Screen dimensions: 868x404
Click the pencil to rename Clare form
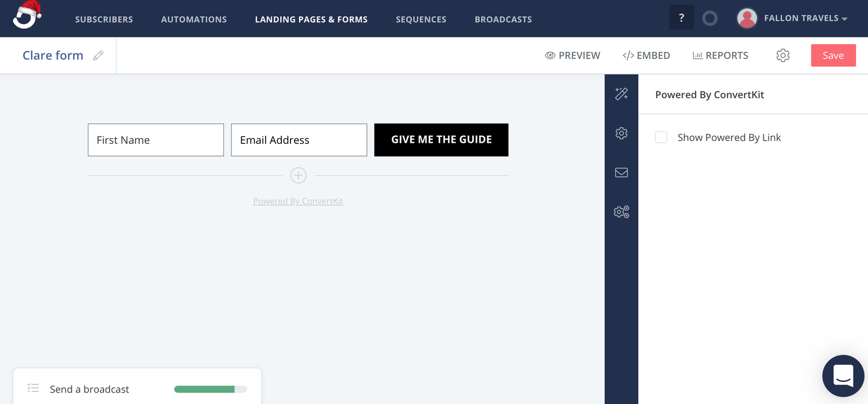pyautogui.click(x=98, y=55)
